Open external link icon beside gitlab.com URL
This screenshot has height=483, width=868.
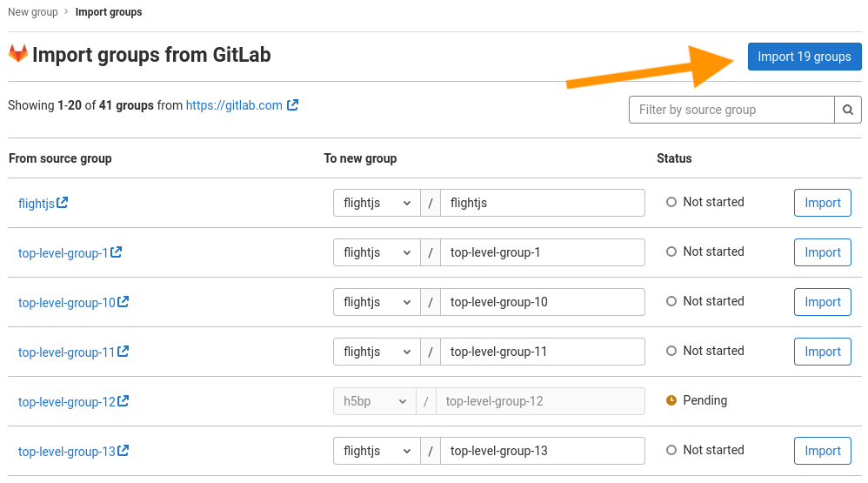click(293, 104)
